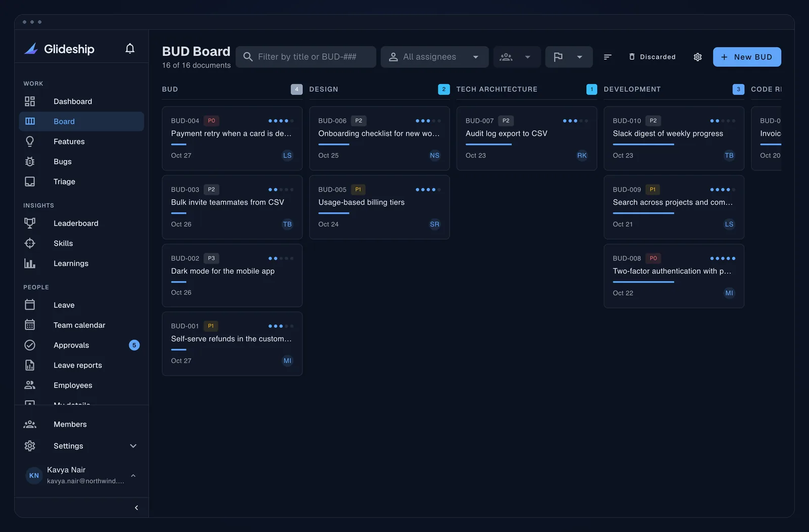Click the BUD column count badge 4
The image size is (809, 532).
(297, 89)
